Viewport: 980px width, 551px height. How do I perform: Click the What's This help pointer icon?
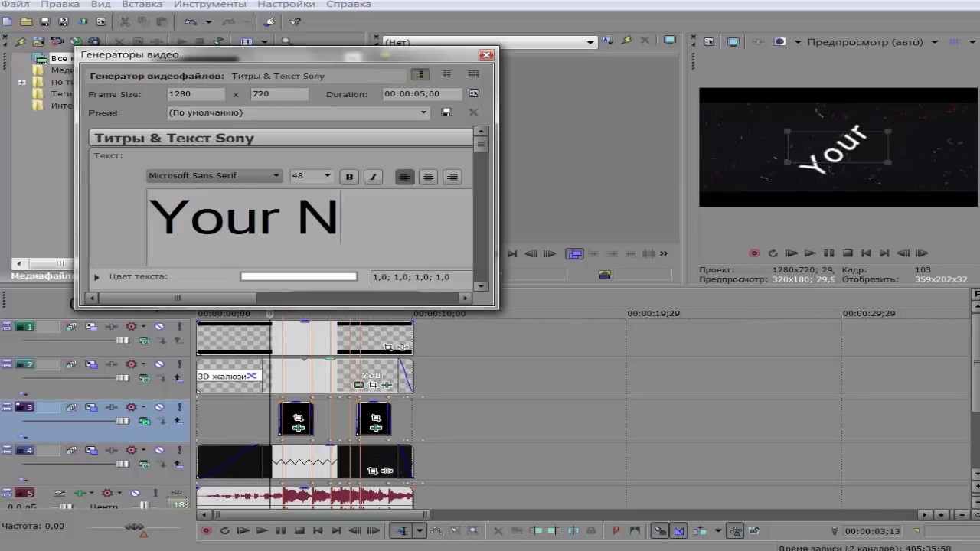[295, 22]
